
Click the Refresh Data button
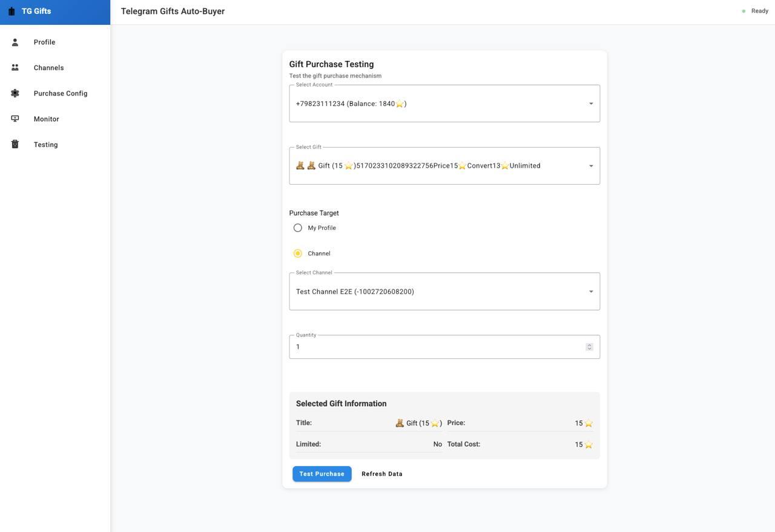pos(382,474)
